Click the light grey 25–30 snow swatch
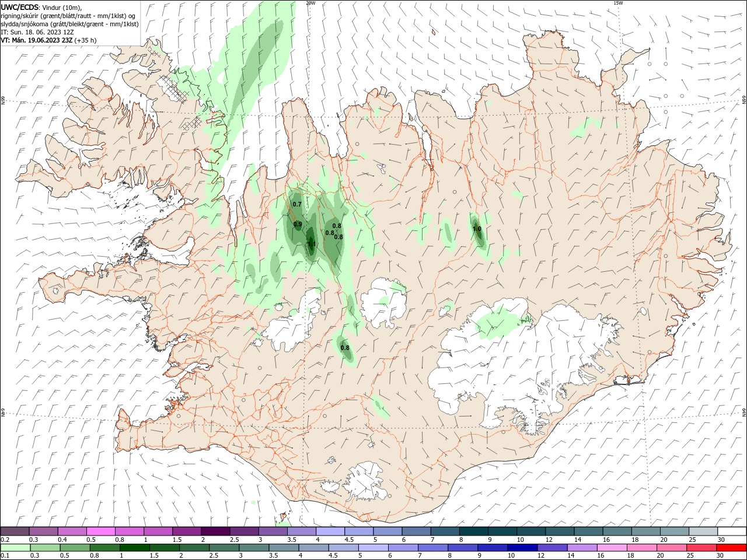Screen dimensions: 747x560 (703, 531)
